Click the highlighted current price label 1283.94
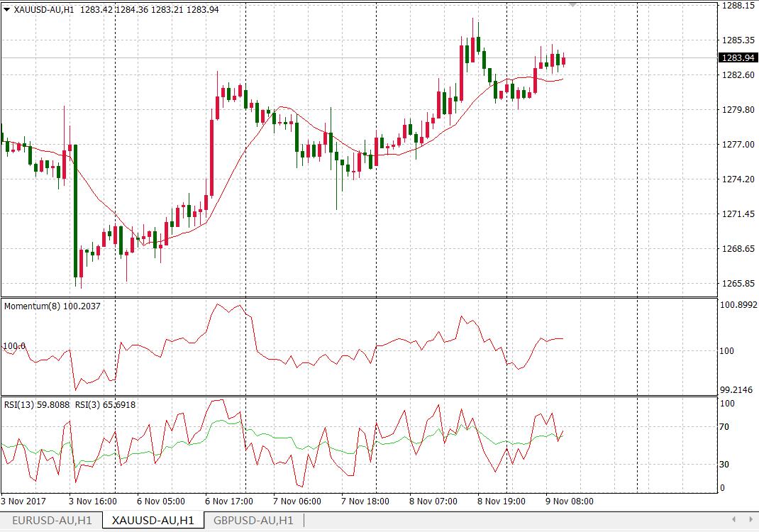This screenshot has width=759, height=532. tap(738, 57)
